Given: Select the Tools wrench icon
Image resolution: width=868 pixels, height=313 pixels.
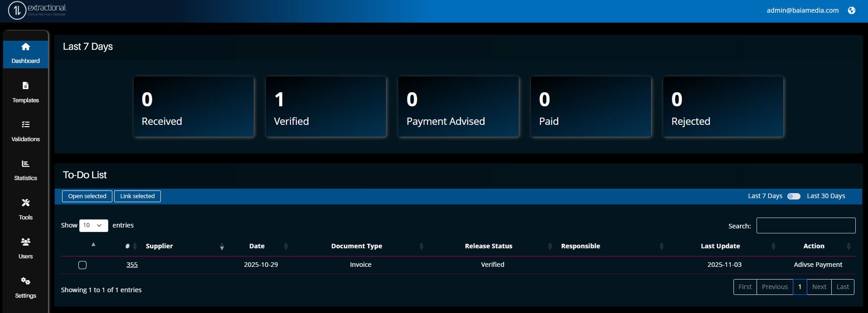Looking at the screenshot, I should click(x=25, y=203).
